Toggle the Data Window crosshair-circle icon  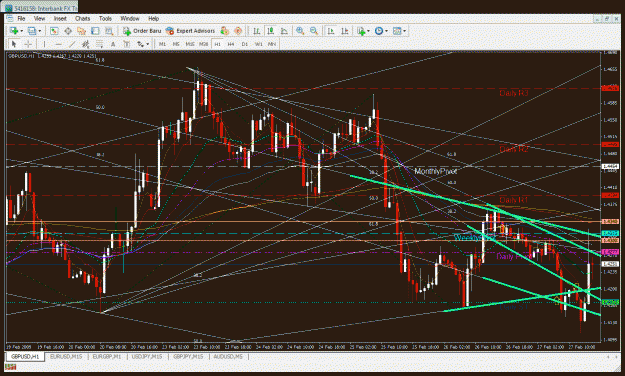(68, 31)
